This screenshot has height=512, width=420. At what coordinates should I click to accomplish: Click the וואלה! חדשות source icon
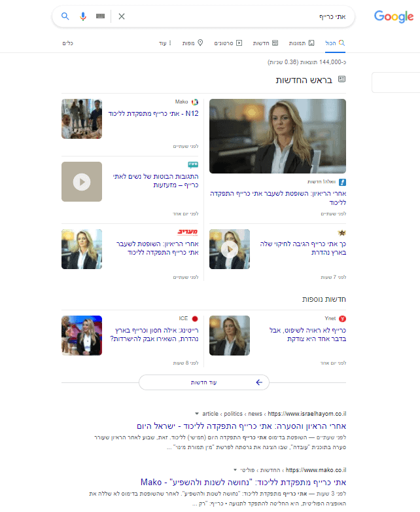coord(342,182)
